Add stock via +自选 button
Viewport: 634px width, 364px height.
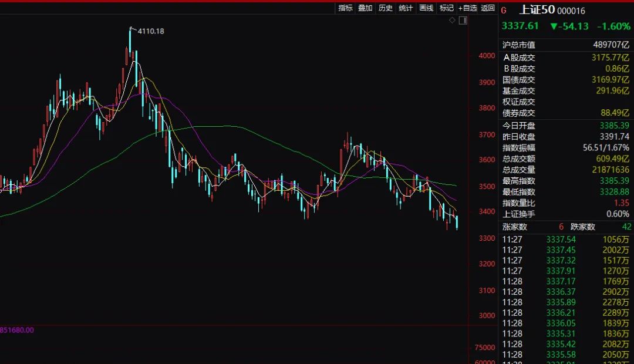pyautogui.click(x=468, y=8)
